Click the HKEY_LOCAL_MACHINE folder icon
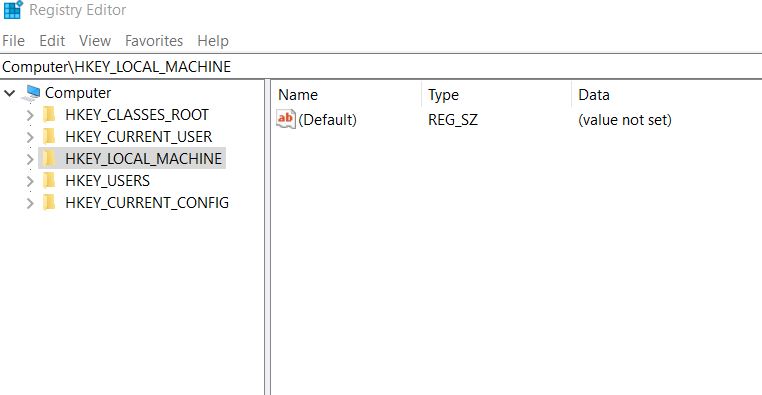 49,158
